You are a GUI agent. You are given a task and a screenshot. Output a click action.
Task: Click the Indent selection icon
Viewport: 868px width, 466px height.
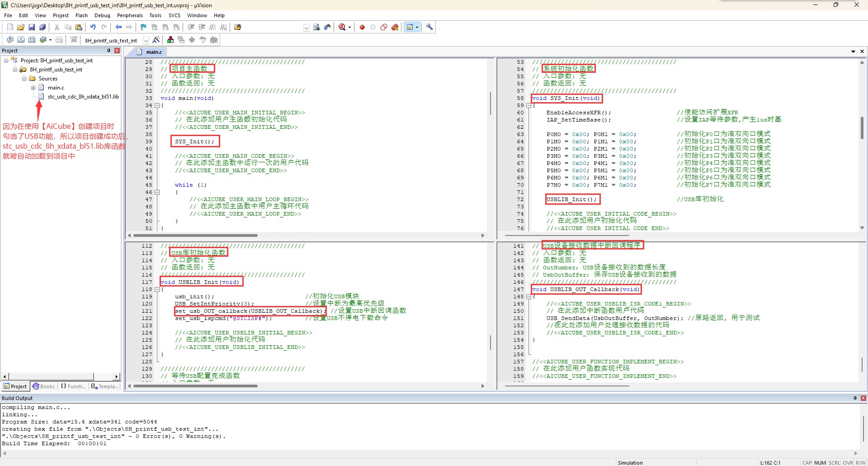[191, 27]
